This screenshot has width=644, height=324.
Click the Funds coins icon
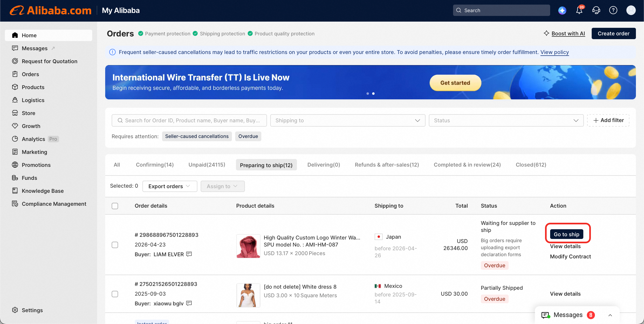coord(15,178)
